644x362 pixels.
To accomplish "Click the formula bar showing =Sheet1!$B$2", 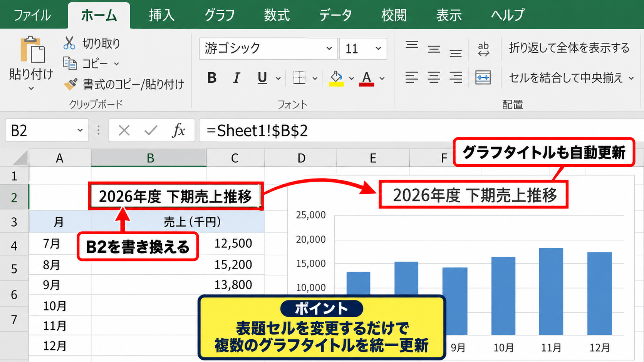I will click(421, 130).
